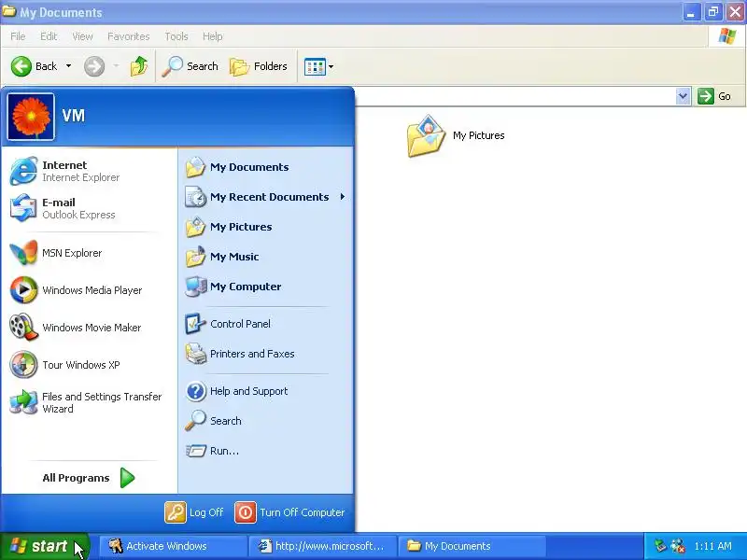Switch to Activate Windows taskbar item
The image size is (747, 560).
click(x=173, y=546)
